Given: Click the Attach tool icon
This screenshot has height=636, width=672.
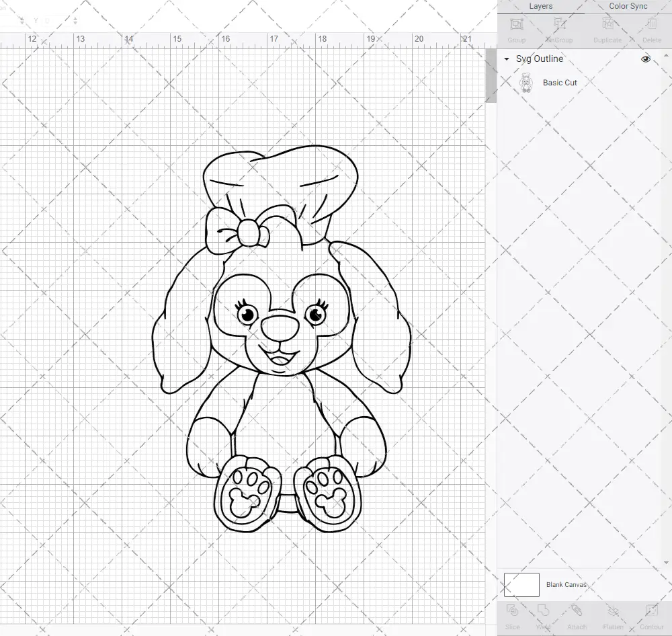Looking at the screenshot, I should pyautogui.click(x=577, y=611).
